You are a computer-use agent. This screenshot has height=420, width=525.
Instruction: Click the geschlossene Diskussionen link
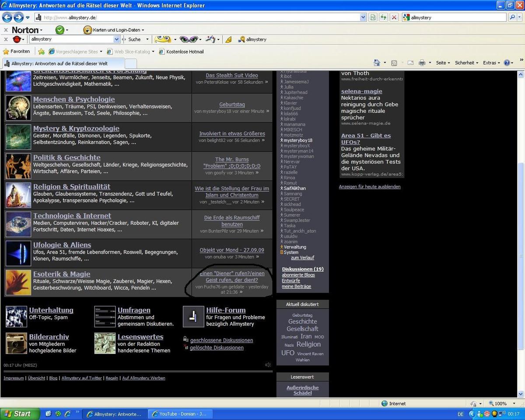coord(221,340)
